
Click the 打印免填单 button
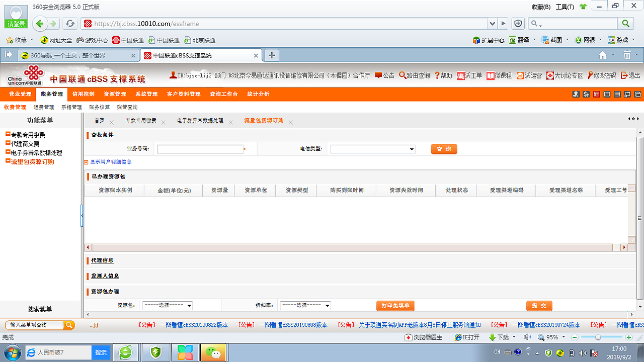coord(395,306)
